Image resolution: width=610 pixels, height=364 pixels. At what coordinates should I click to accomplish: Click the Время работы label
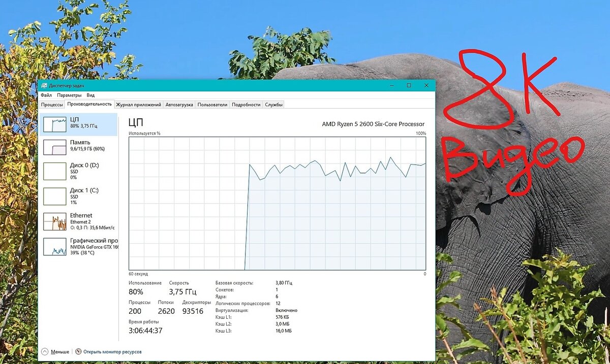(x=144, y=321)
